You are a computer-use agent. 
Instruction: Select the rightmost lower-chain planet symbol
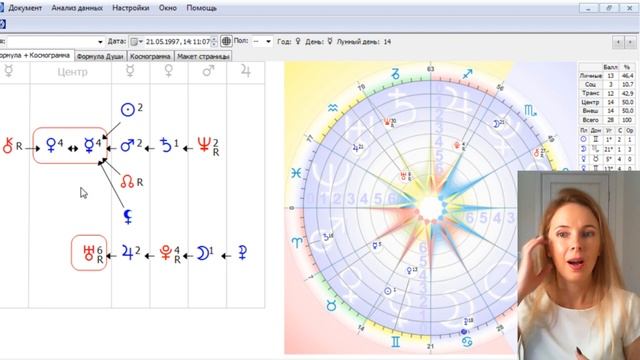242,253
